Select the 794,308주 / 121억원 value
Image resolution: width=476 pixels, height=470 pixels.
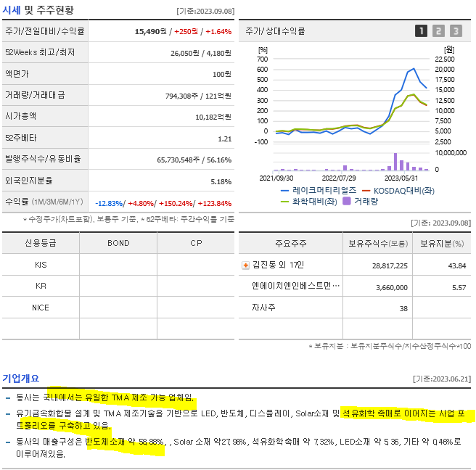point(198,96)
